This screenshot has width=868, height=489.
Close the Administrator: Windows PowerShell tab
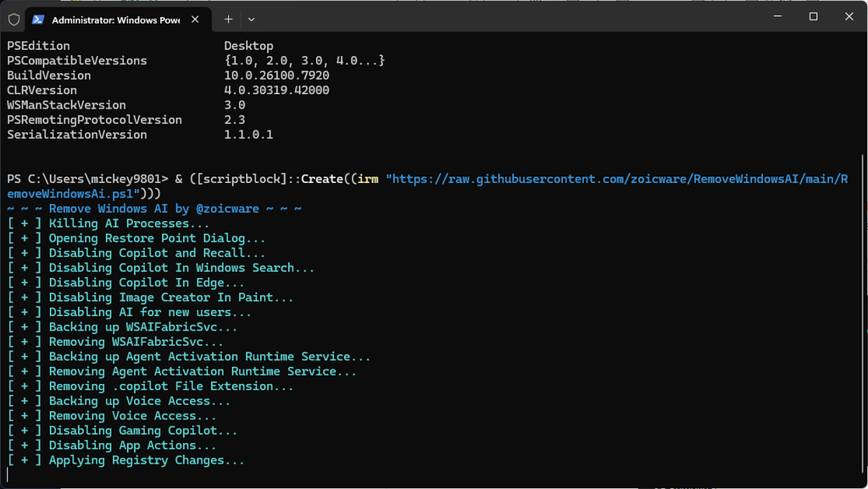pos(198,19)
